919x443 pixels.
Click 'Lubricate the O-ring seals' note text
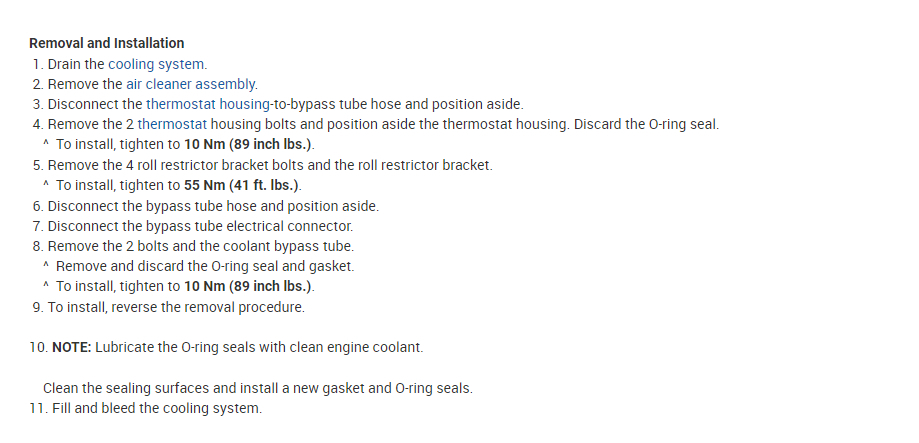(259, 347)
